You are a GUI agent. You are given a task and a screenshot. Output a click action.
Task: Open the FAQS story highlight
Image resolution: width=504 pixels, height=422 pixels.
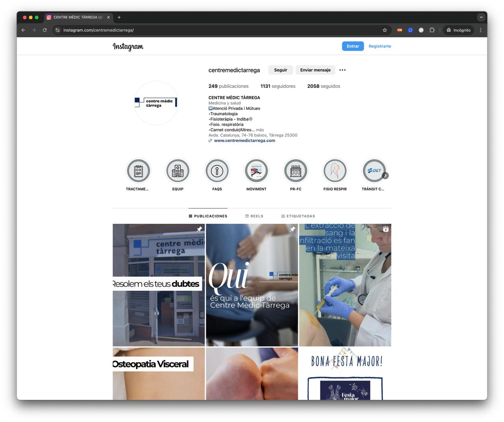tap(217, 171)
